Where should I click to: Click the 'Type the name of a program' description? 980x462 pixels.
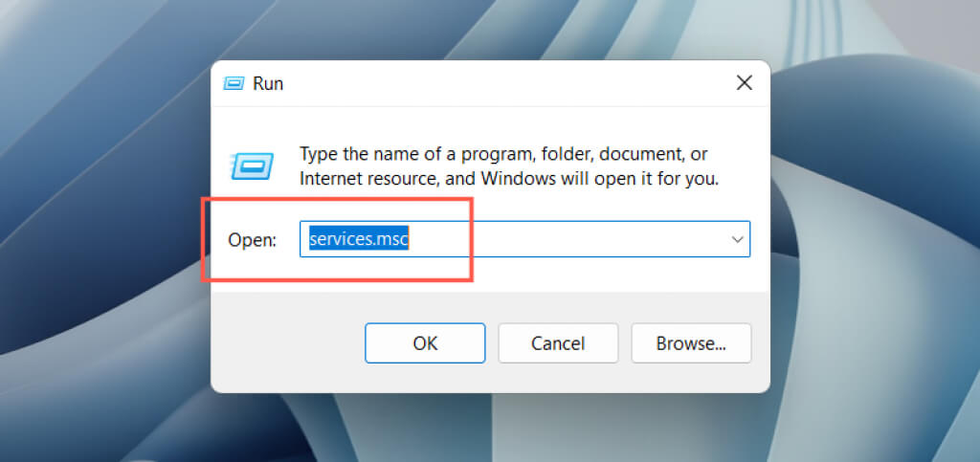[x=509, y=166]
